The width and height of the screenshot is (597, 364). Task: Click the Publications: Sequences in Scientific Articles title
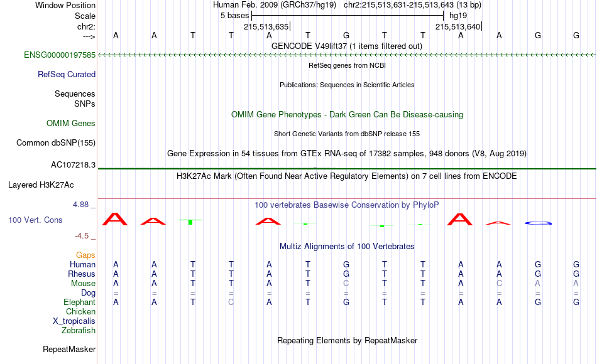(347, 85)
